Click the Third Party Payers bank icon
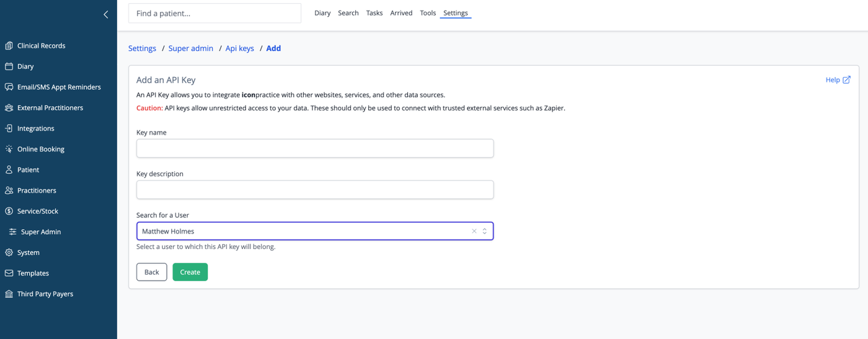The image size is (868, 339). [x=9, y=294]
